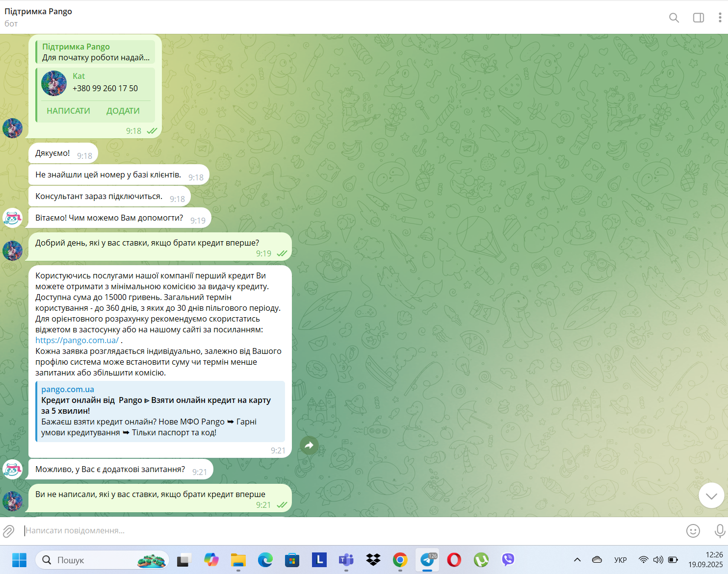Open the Windows Start button
The width and height of the screenshot is (728, 574).
pyautogui.click(x=19, y=560)
